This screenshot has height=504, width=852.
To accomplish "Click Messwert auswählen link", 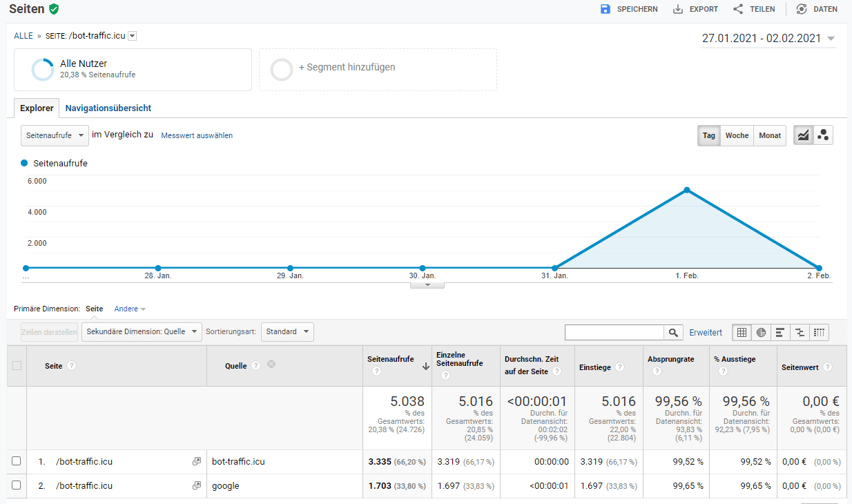I will (197, 135).
